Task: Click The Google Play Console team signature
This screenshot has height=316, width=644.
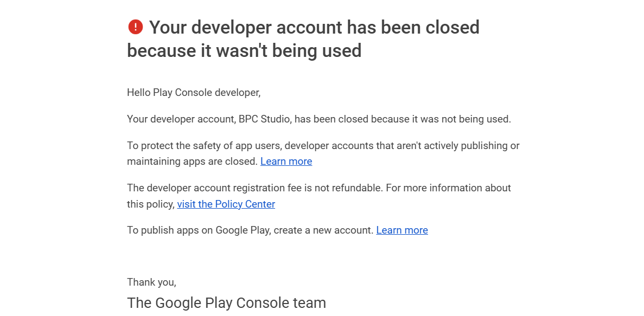Action: click(226, 303)
